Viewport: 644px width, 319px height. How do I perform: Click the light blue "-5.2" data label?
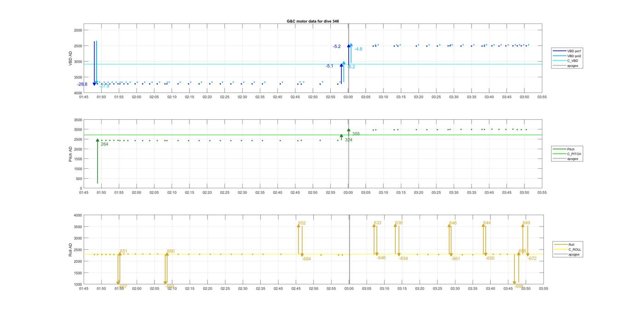351,67
